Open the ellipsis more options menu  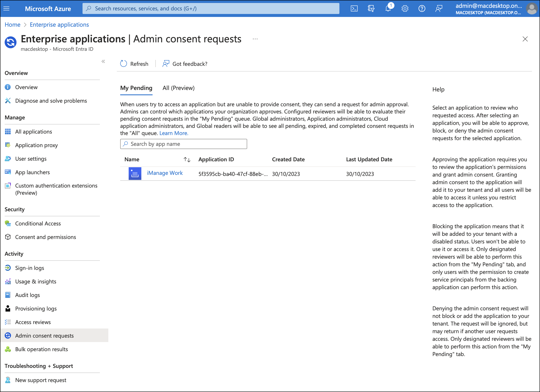pyautogui.click(x=255, y=39)
